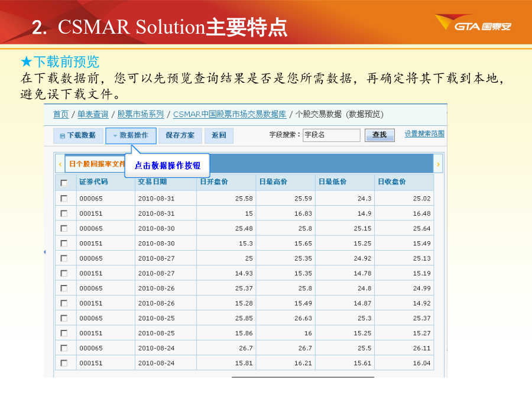The image size is (532, 399).
Task: Check the row 000065 dated 2010-08-27
Action: (x=64, y=258)
